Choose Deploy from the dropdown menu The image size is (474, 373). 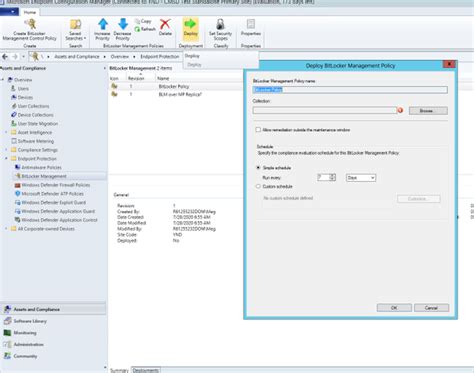194,65
